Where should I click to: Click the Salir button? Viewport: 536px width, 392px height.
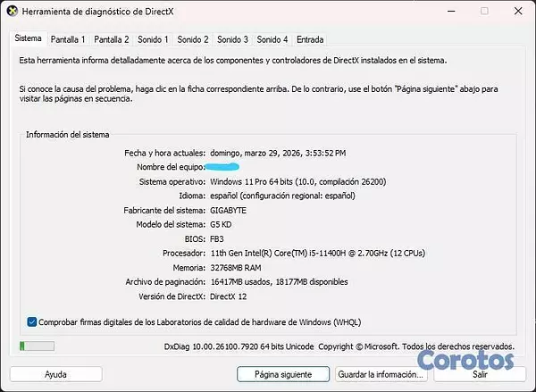coord(480,374)
